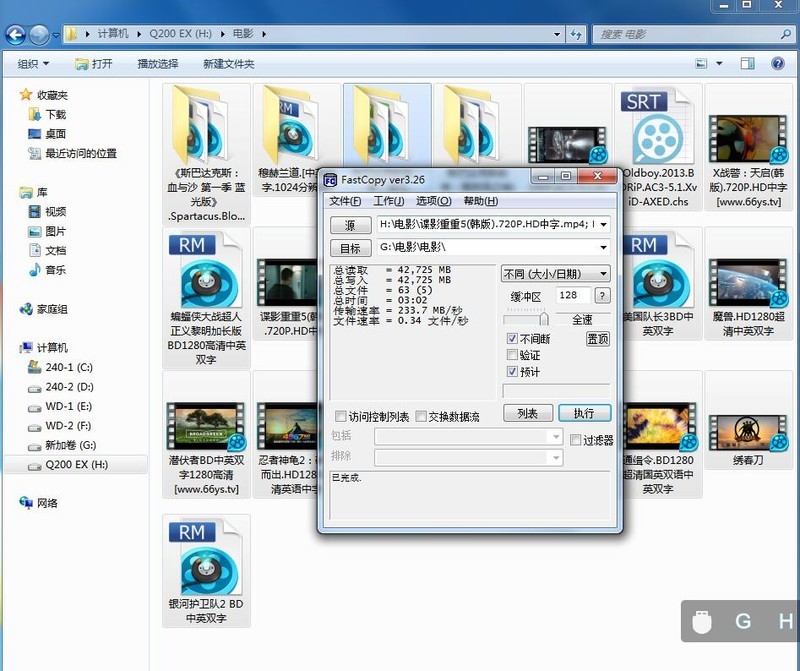Click the refresh icon in the address bar
The height and width of the screenshot is (671, 800).
tap(576, 33)
